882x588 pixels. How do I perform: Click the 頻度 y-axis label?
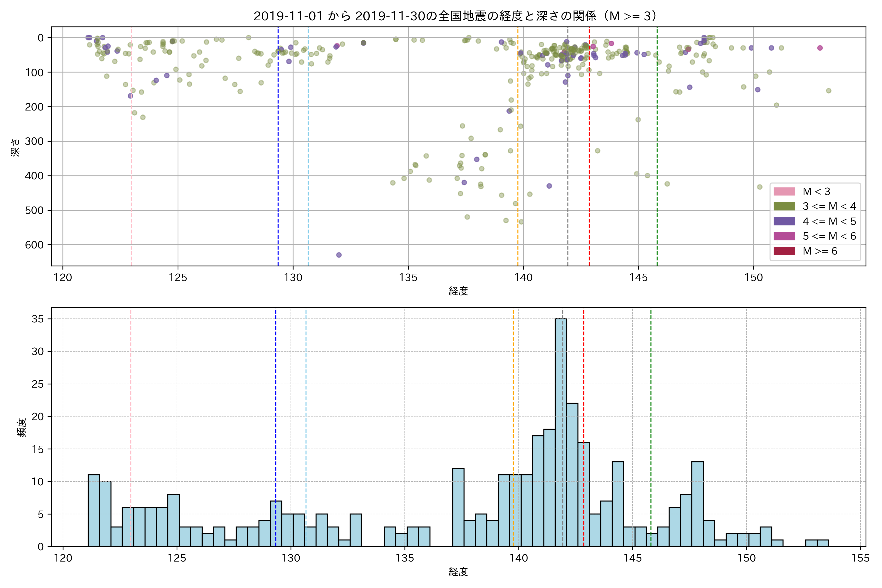(22, 427)
